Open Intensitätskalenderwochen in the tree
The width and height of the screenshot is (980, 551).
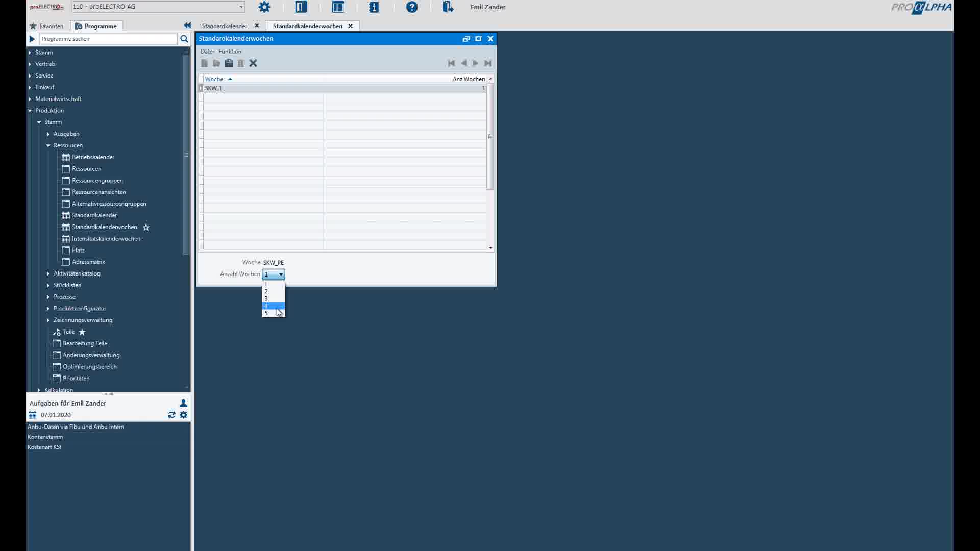[x=106, y=239]
